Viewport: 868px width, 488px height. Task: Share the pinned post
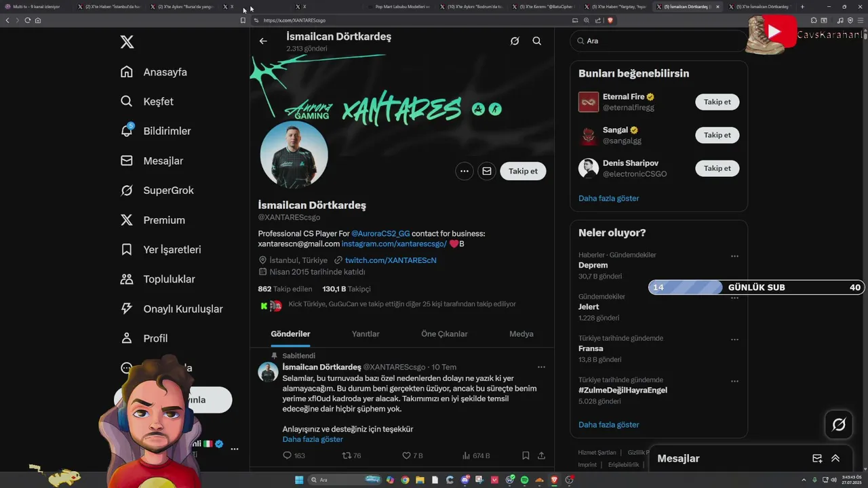click(541, 455)
